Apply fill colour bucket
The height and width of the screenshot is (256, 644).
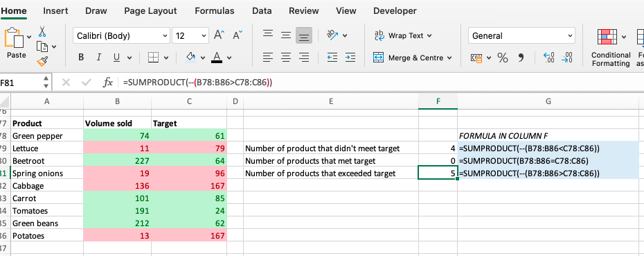click(190, 57)
